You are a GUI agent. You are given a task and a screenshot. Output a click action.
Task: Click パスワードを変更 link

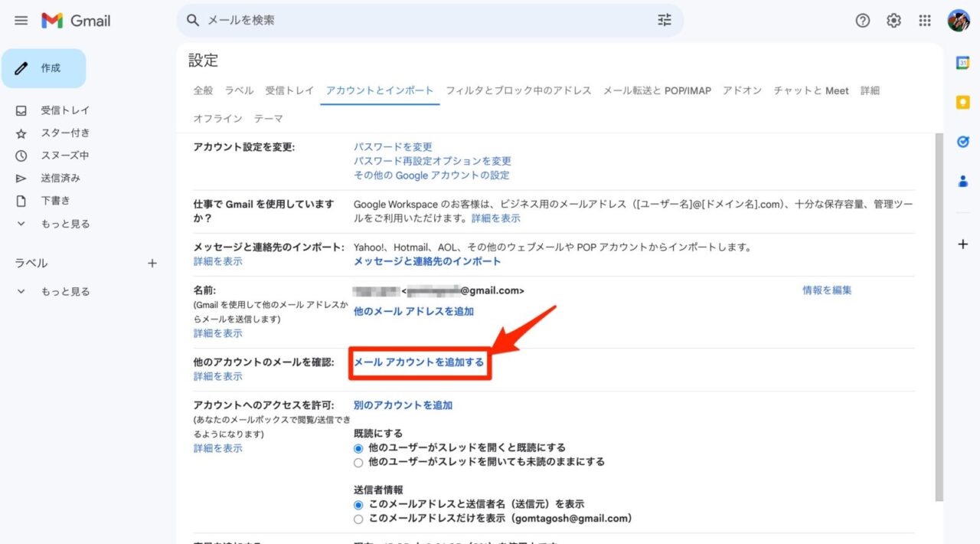coord(393,146)
